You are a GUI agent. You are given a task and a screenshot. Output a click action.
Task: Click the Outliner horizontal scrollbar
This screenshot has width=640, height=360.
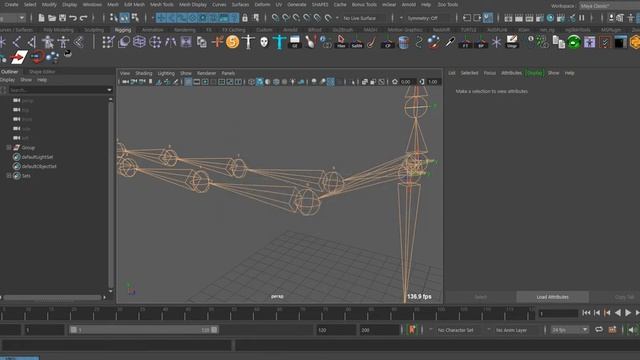click(52, 298)
